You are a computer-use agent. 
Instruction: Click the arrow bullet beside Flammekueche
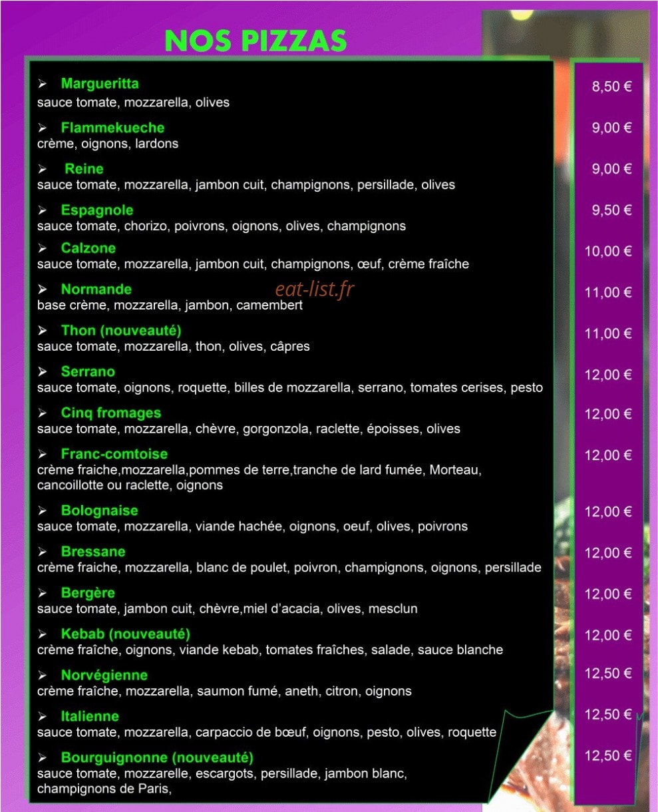[x=43, y=128]
